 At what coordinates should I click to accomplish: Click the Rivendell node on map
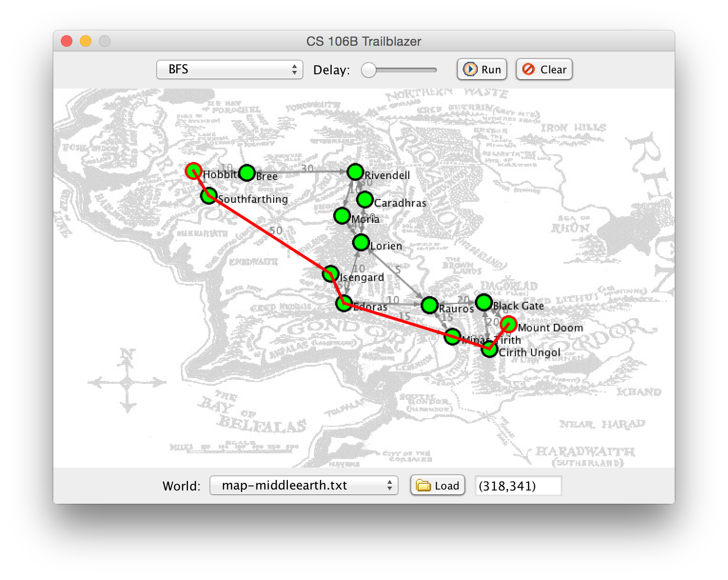(355, 172)
